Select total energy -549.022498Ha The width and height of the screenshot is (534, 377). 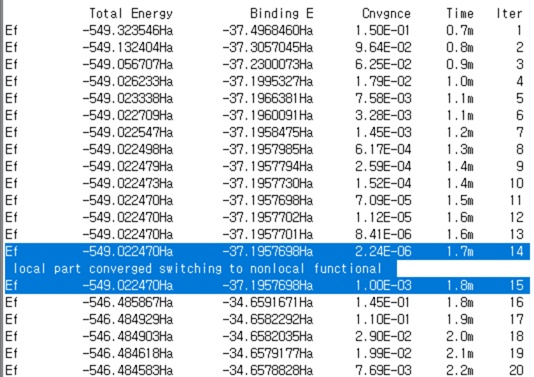(x=128, y=150)
